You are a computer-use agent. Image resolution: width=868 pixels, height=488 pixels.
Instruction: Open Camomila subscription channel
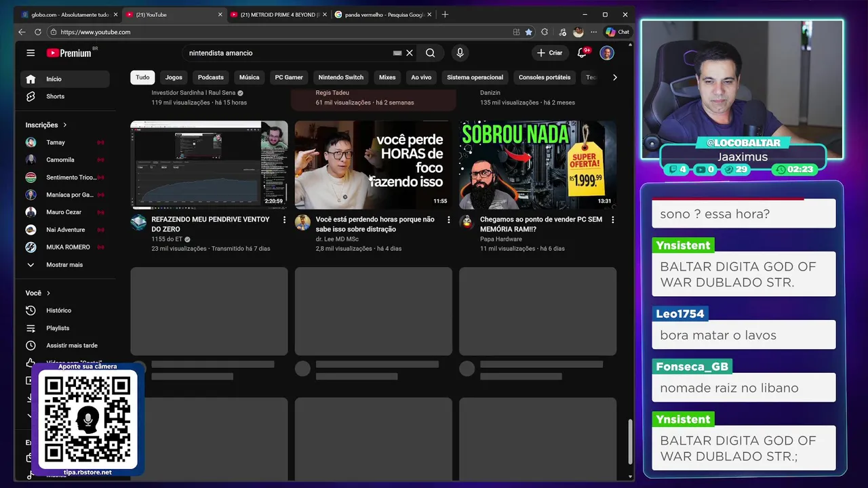[65, 160]
